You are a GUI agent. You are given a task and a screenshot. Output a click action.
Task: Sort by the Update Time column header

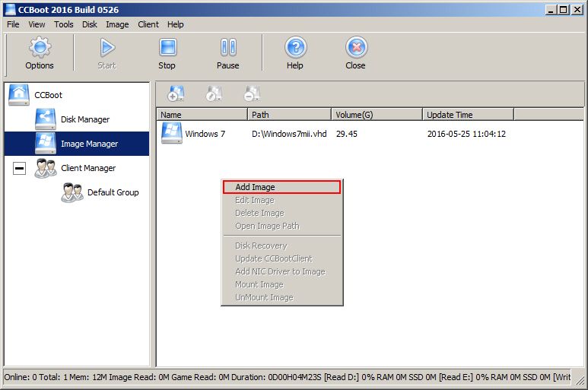point(468,115)
